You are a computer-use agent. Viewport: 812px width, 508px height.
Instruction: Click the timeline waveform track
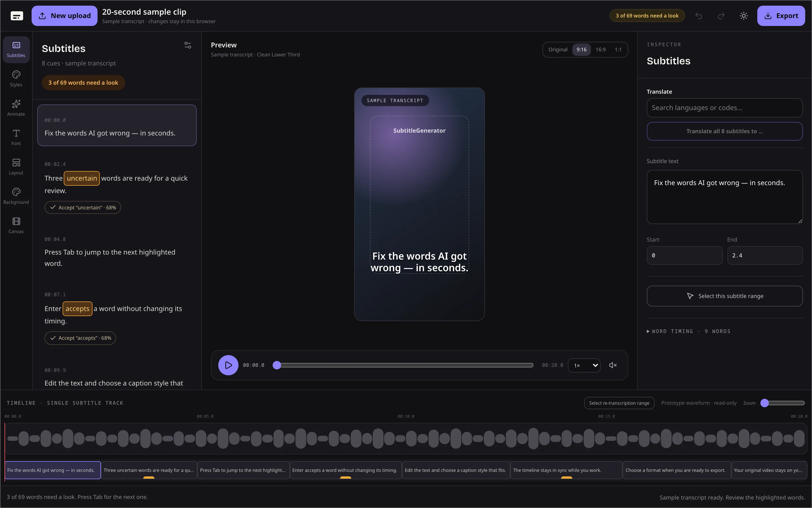[406, 439]
